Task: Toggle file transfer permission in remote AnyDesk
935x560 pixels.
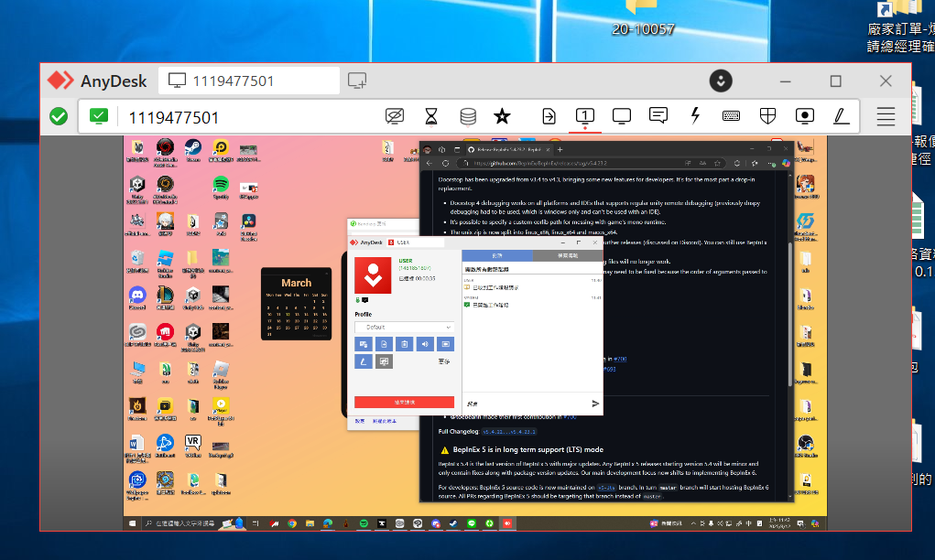Action: (x=384, y=344)
